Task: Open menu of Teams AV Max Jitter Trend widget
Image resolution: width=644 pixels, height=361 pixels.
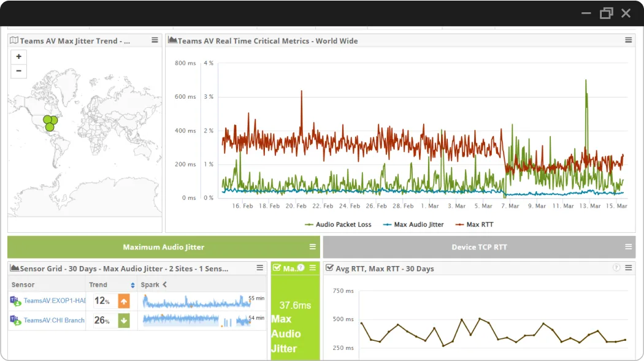Action: click(155, 40)
